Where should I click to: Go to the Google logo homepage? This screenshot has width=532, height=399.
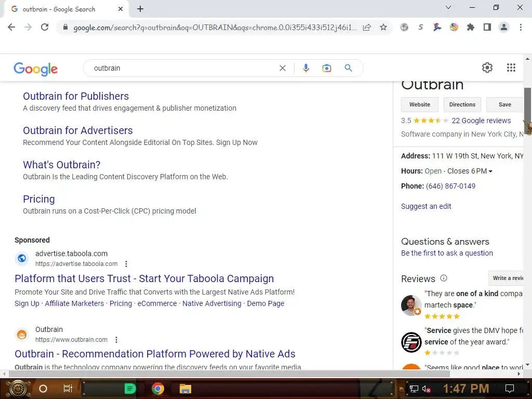pos(36,69)
